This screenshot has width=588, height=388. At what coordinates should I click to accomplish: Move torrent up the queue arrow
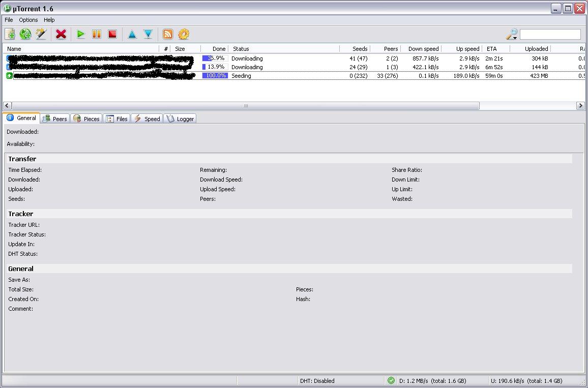coord(132,34)
